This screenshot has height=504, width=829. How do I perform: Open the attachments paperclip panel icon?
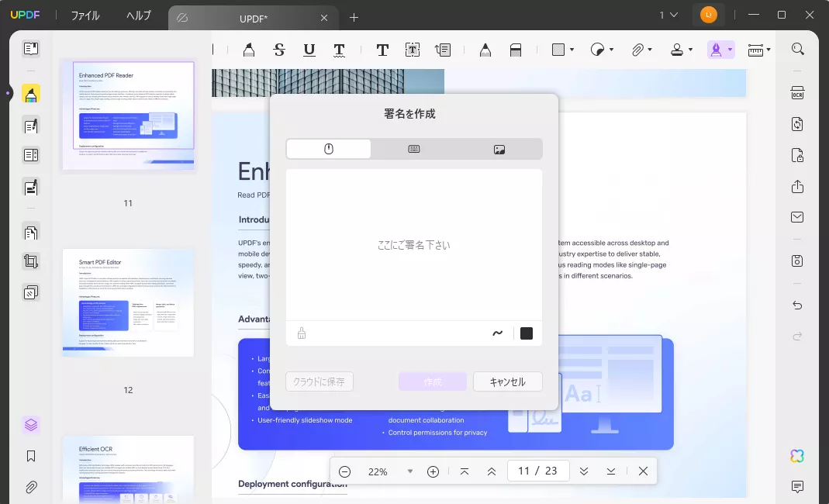(31, 486)
